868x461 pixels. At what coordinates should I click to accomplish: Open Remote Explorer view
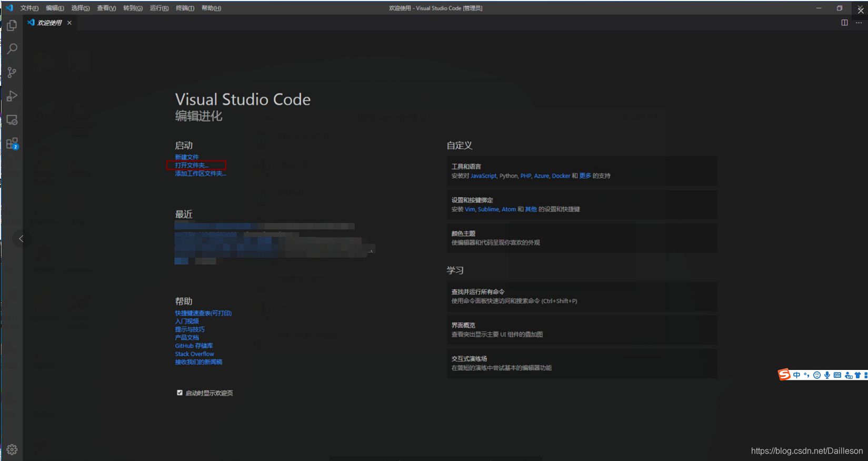tap(12, 120)
